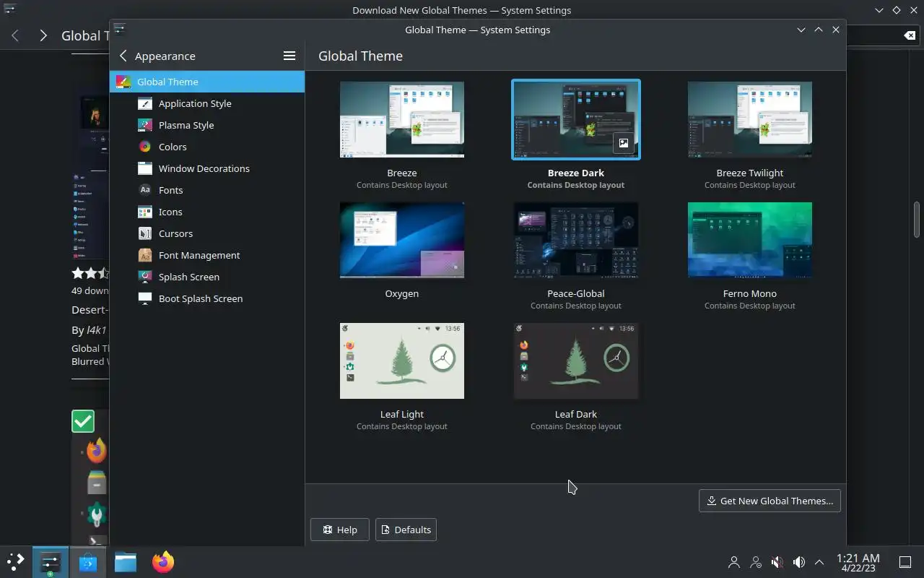Open Application Style settings

click(x=207, y=103)
